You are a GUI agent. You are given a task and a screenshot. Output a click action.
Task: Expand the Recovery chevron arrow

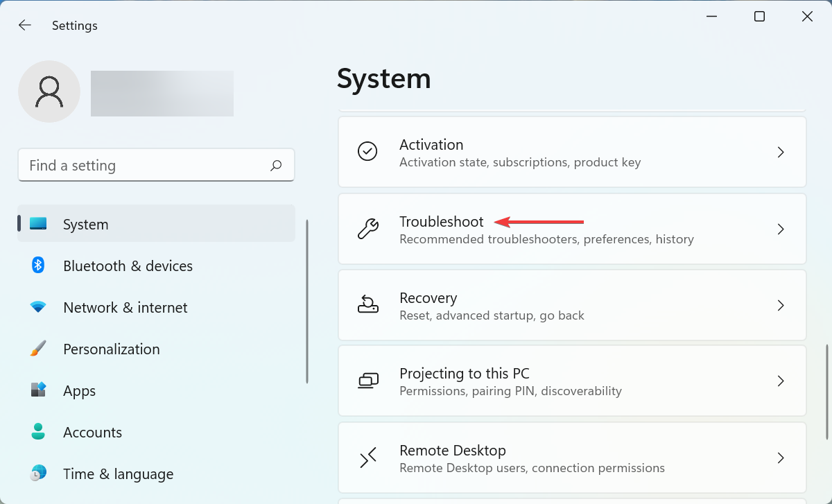[781, 305]
